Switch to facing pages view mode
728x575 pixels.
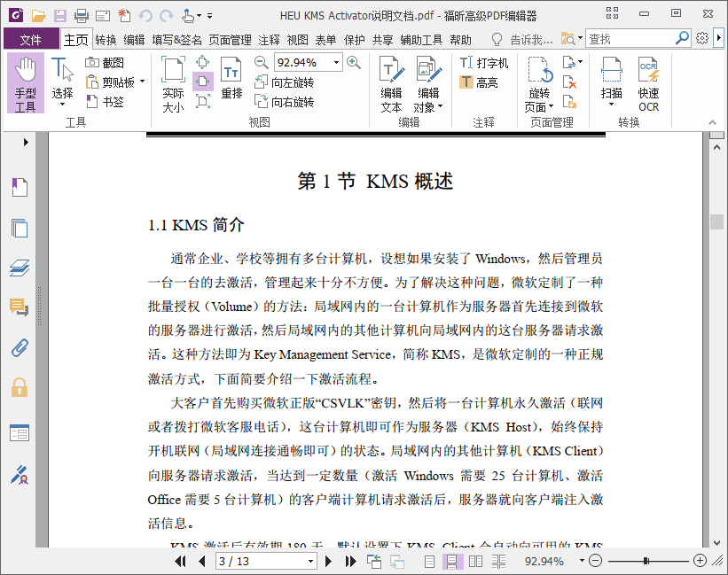point(475,562)
